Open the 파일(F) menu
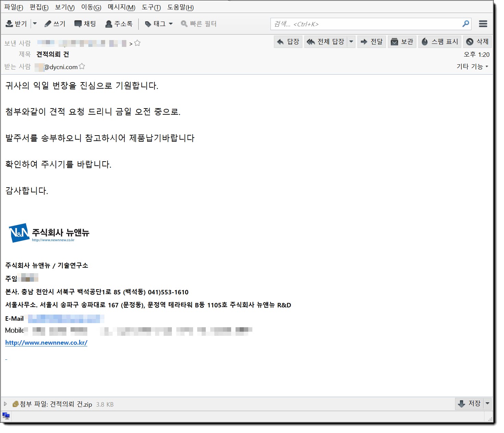The height and width of the screenshot is (433, 504). [14, 7]
